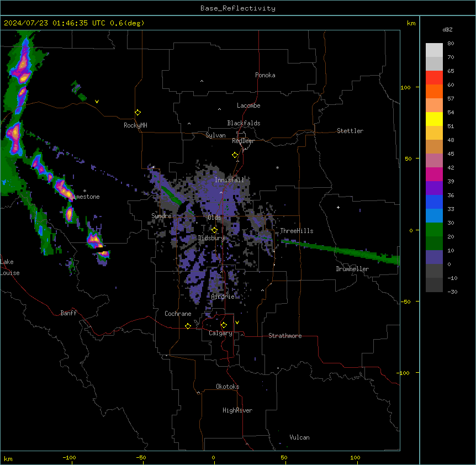
Task: Select the Airdrie label
Action: pos(223,297)
